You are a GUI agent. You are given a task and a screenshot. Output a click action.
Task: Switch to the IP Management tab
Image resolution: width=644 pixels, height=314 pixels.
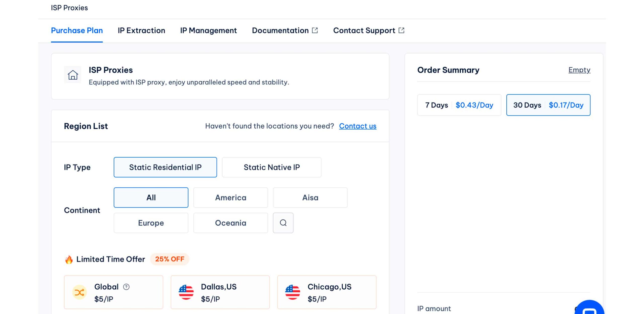[208, 30]
